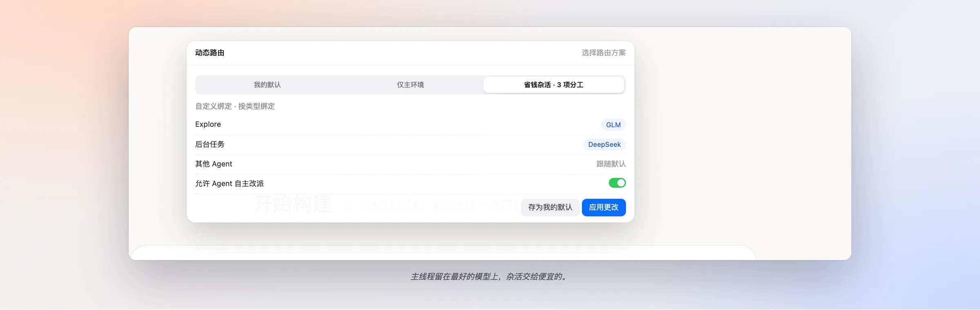Select the 仅主环境 routing tab
Screen dimensions: 980x310
point(410,85)
